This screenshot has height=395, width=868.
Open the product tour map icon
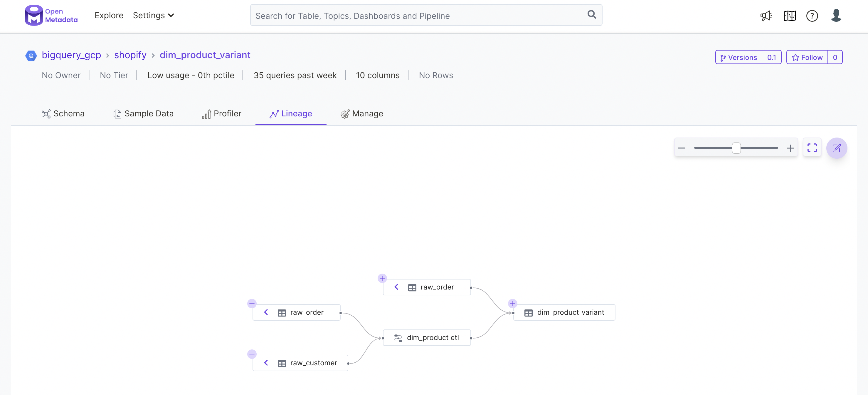[790, 16]
